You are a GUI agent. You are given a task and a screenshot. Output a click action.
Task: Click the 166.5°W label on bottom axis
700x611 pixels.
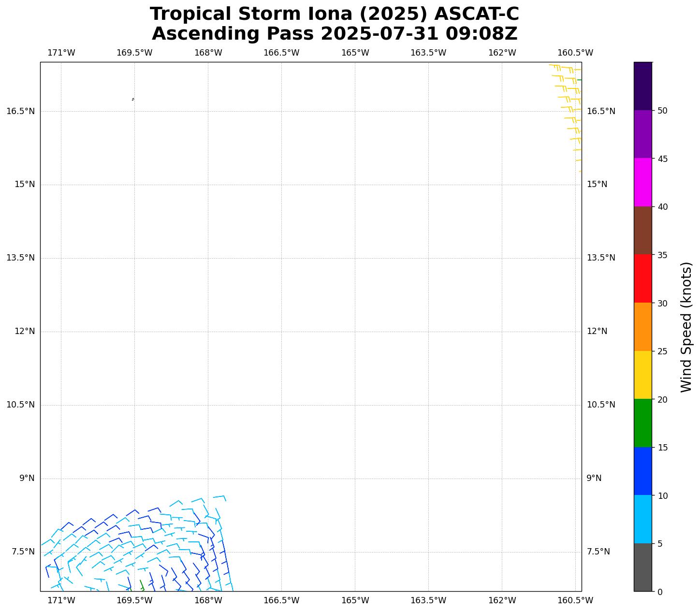[x=281, y=600]
